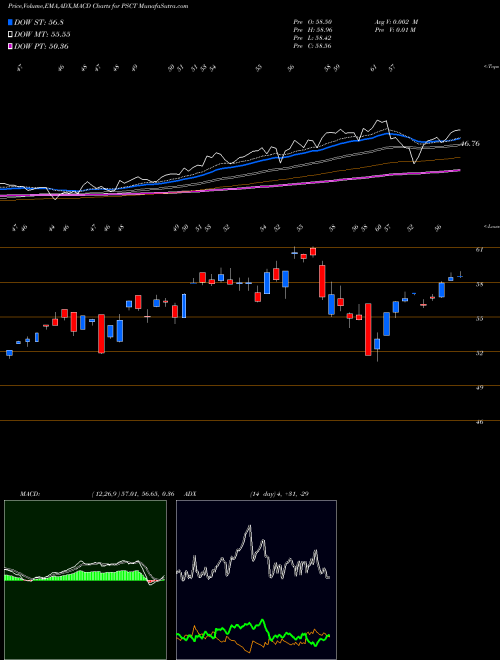500x660 pixels.
Task: Open the ADX indicator chart panel
Action: point(256,580)
